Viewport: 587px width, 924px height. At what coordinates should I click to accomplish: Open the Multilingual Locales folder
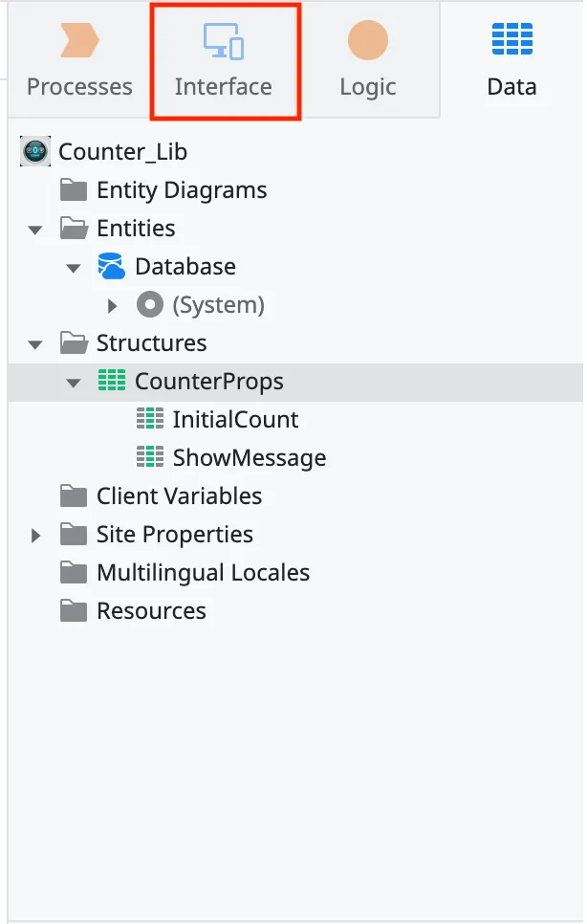[203, 572]
